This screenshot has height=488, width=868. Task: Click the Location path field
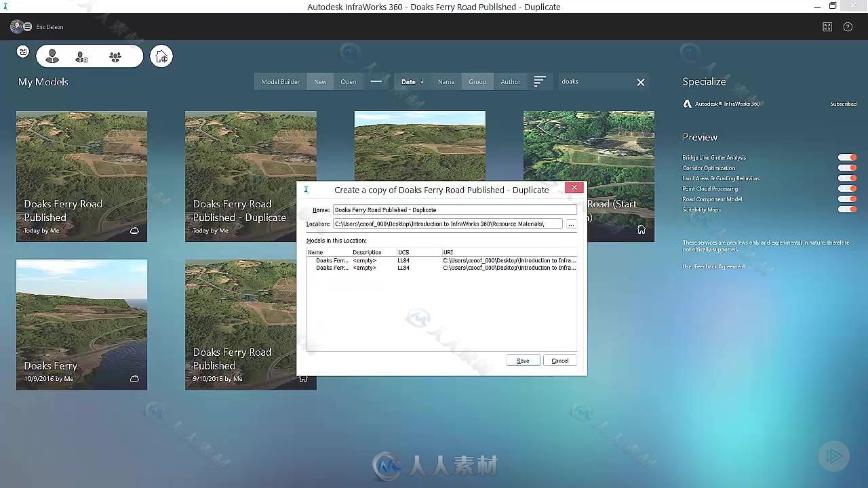click(x=448, y=224)
